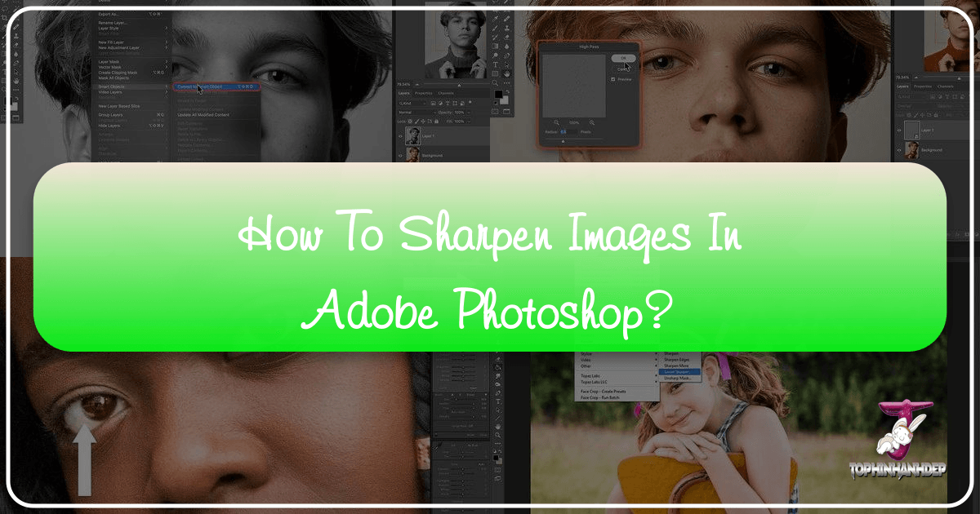The width and height of the screenshot is (980, 514).
Task: Click the lock-all padlock icon in the Layers panel
Action: [435, 122]
